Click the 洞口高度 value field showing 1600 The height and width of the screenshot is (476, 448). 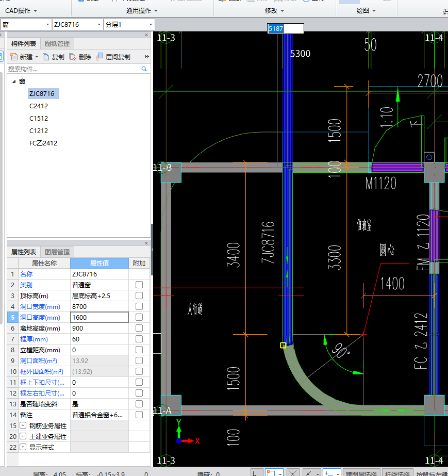pyautogui.click(x=99, y=317)
